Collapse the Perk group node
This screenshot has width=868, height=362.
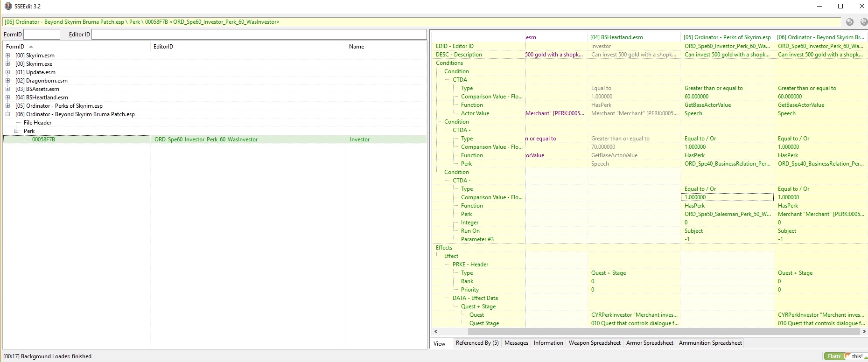click(16, 131)
